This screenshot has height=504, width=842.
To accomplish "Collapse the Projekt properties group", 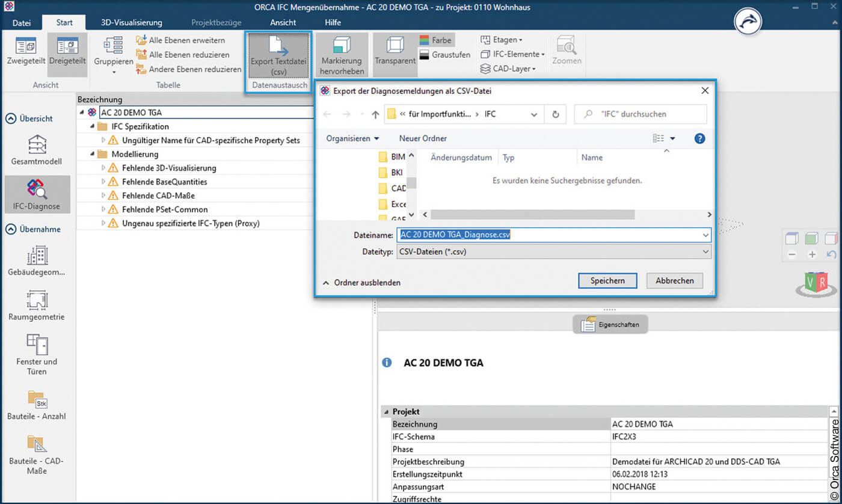I will 386,412.
